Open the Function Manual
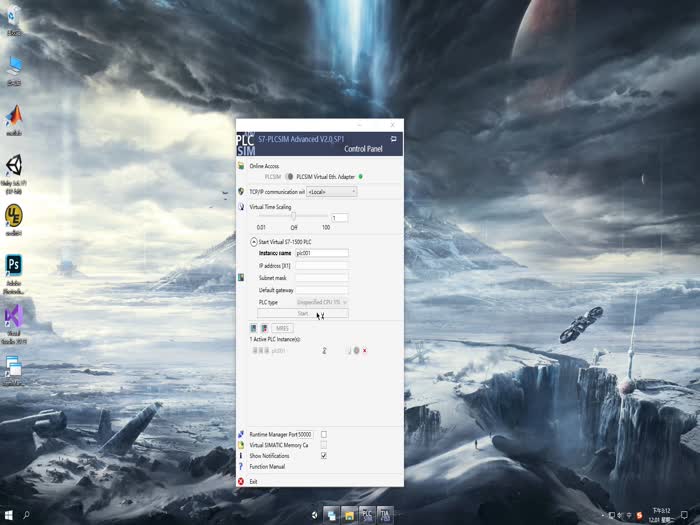 [267, 467]
